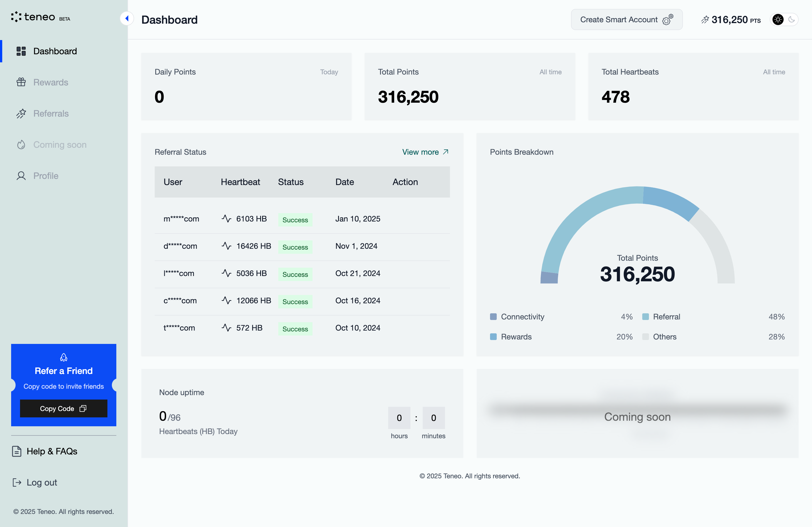The height and width of the screenshot is (527, 812).
Task: Click the Log out arrow icon
Action: [x=16, y=482]
